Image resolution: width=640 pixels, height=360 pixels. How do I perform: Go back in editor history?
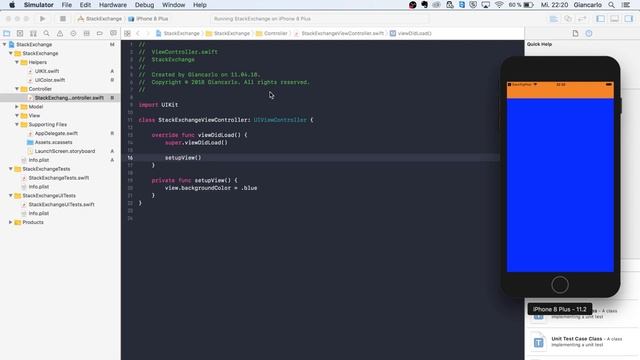coord(138,33)
